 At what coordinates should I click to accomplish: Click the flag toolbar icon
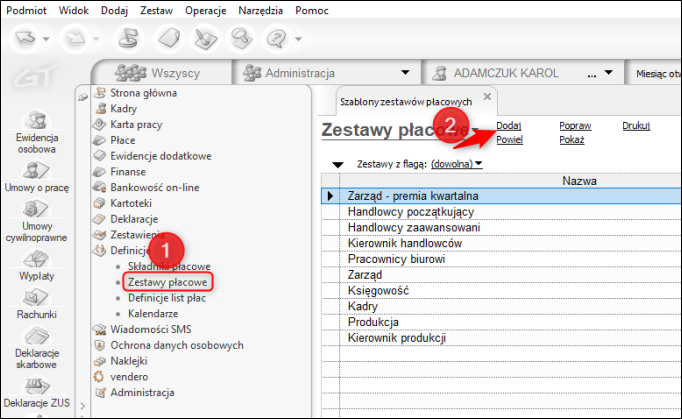coord(128,39)
